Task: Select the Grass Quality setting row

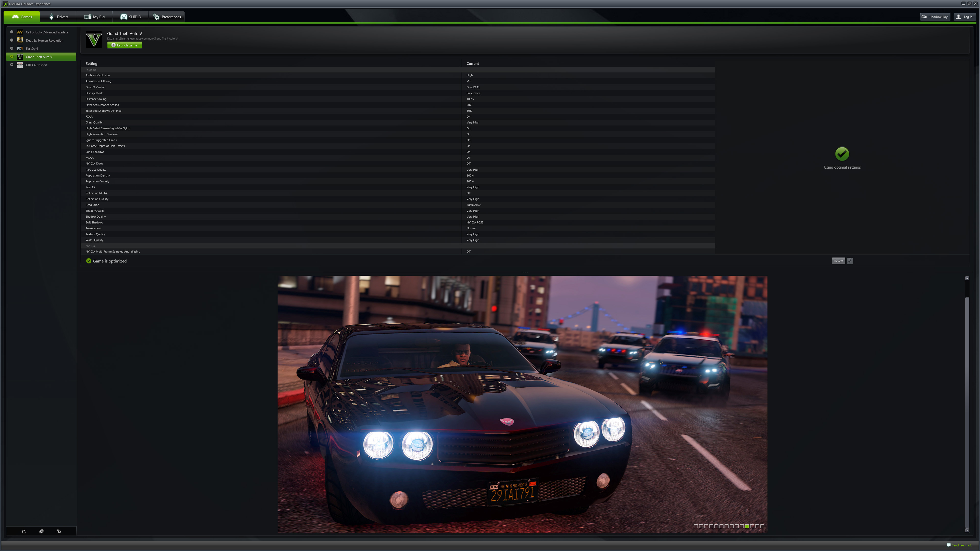Action: coord(398,122)
